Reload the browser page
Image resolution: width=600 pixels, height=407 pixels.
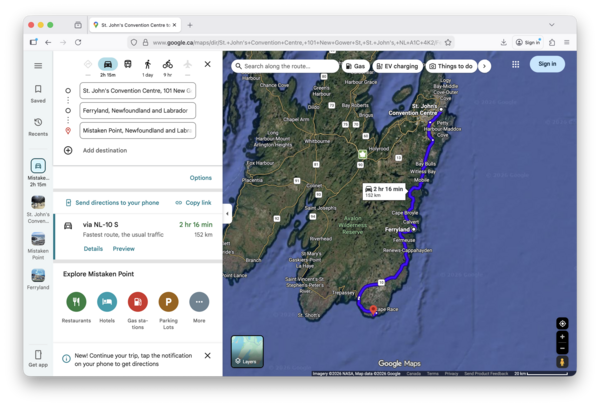click(78, 42)
